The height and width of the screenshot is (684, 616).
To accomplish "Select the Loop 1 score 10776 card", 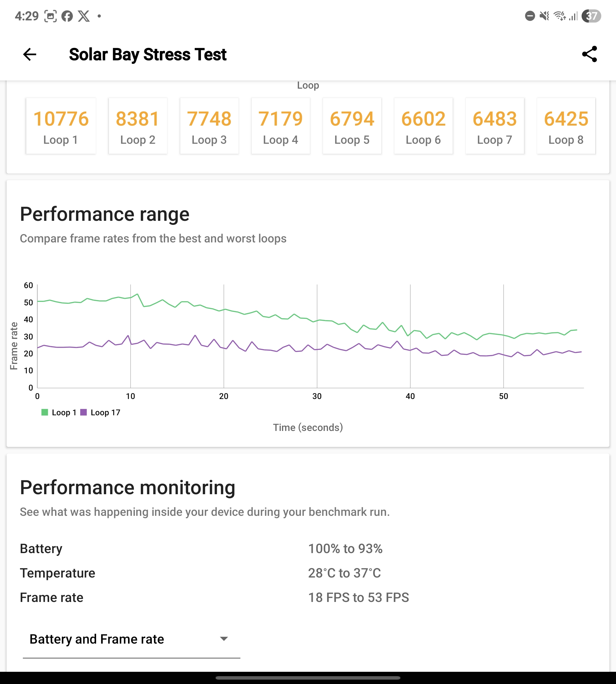I will click(x=61, y=126).
